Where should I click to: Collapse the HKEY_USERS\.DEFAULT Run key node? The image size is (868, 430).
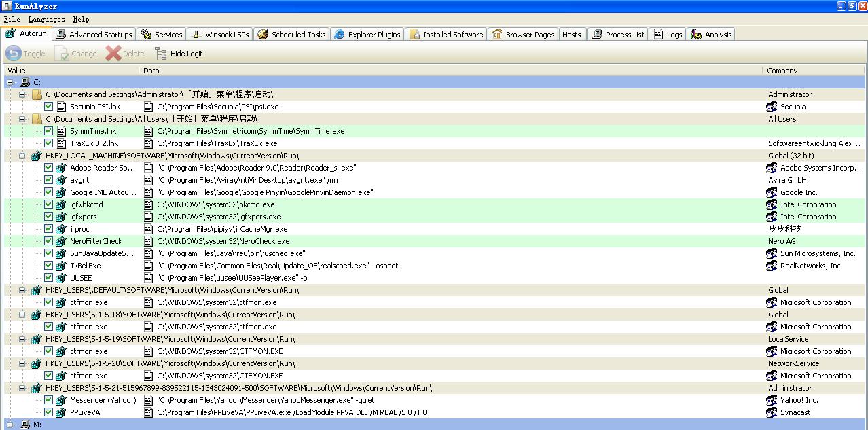tap(22, 290)
